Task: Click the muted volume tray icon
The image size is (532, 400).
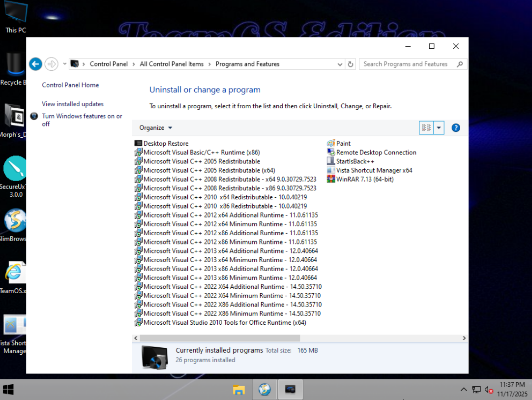Action: coord(489,390)
